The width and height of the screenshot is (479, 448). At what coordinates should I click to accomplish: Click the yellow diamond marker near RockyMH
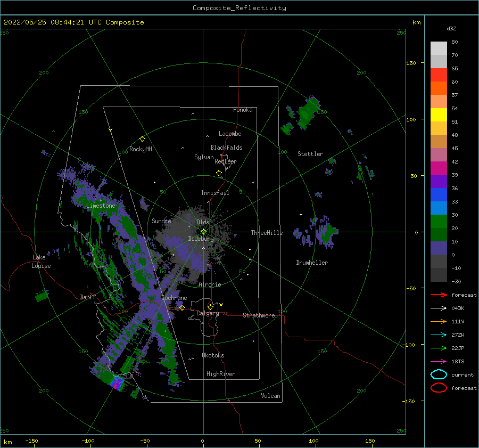point(142,139)
